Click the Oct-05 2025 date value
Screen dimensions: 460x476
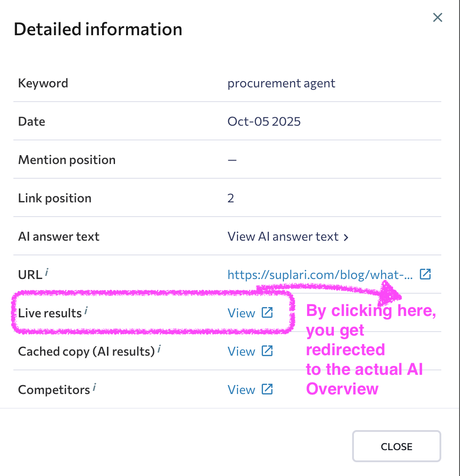click(x=264, y=121)
